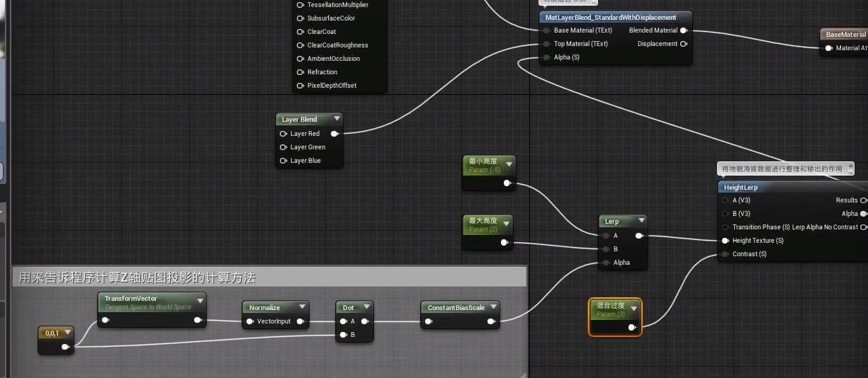This screenshot has height=378, width=868.
Task: Select the MatLayerBlend_StandardWithDisplacement node title
Action: tap(611, 18)
